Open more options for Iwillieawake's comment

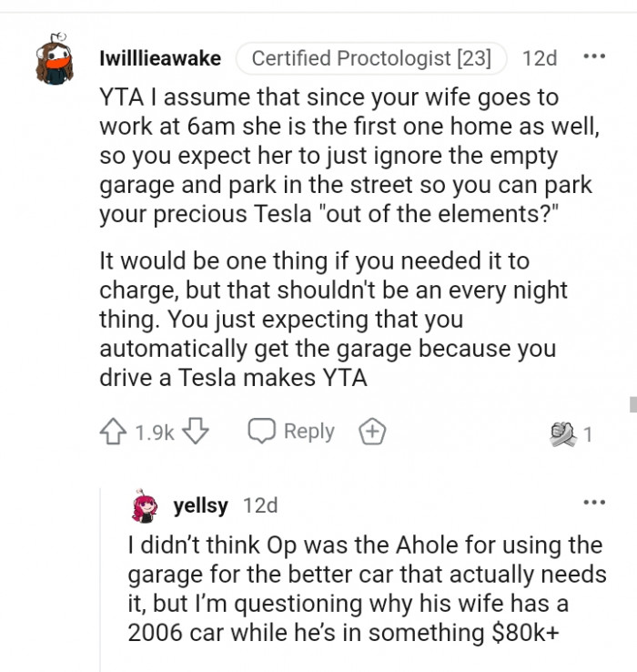pyautogui.click(x=593, y=56)
